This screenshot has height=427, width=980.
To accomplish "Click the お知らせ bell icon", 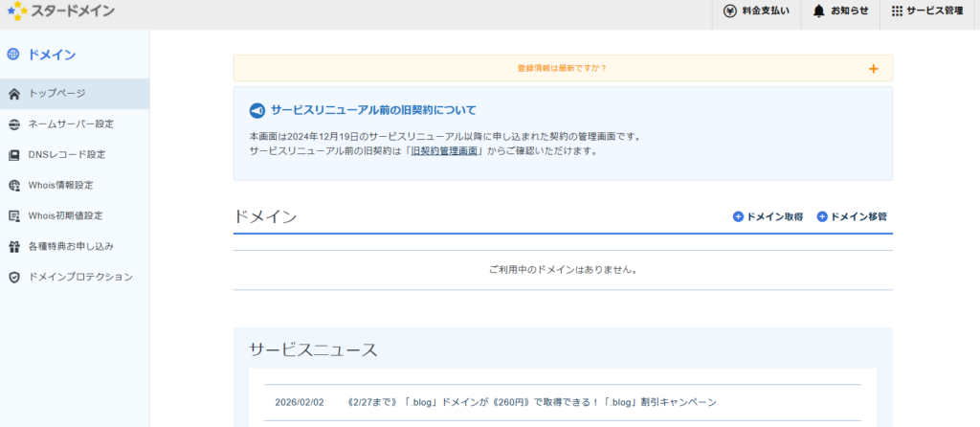I will [x=818, y=11].
